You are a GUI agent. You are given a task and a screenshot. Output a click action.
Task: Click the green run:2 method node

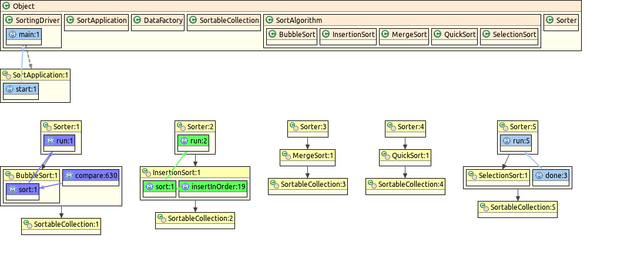(193, 141)
